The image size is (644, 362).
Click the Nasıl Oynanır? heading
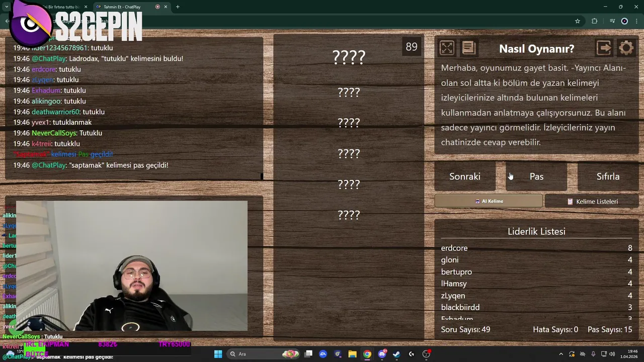tap(536, 49)
